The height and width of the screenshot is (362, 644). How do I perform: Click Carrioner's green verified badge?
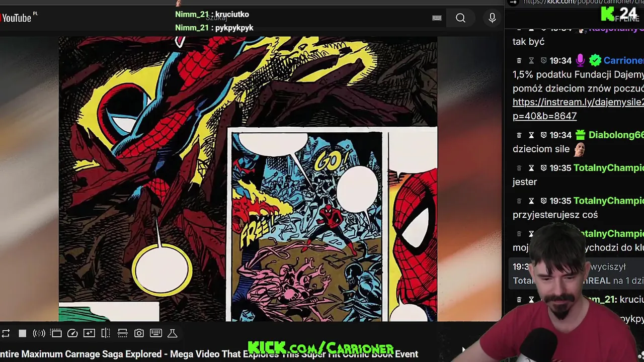click(x=595, y=60)
